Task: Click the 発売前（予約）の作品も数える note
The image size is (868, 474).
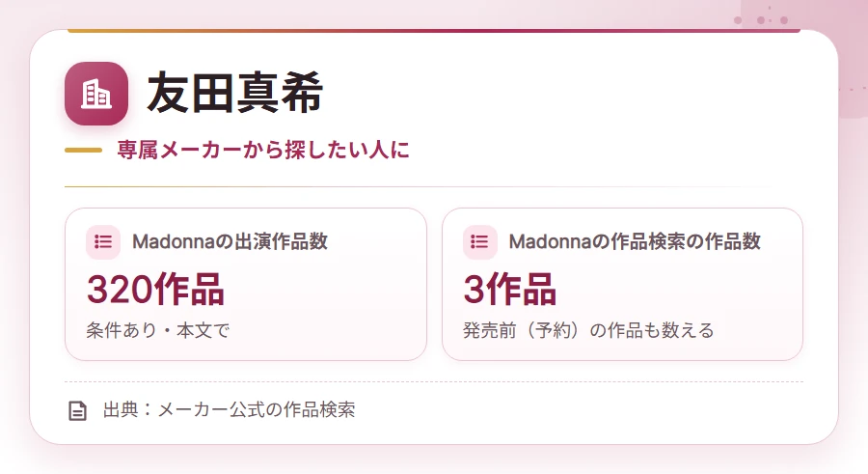Action: pyautogui.click(x=588, y=330)
